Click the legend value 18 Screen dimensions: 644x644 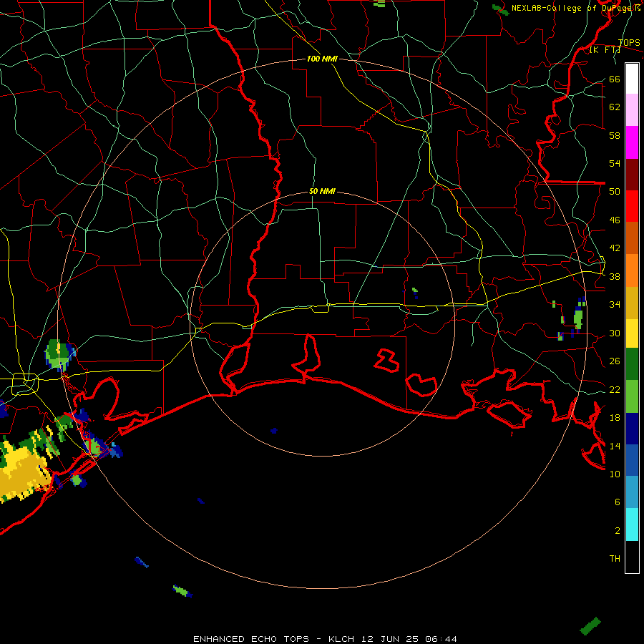coord(615,418)
